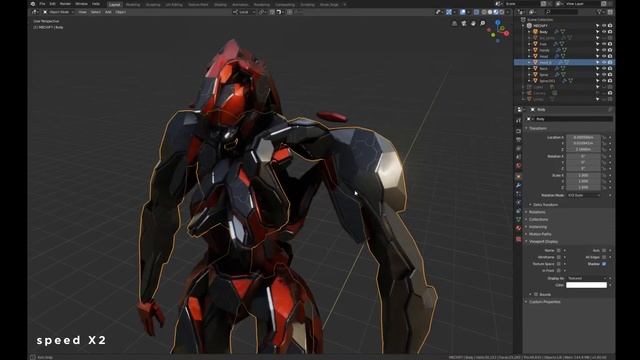Select solid viewport shading
640x360 pixels.
pos(490,12)
